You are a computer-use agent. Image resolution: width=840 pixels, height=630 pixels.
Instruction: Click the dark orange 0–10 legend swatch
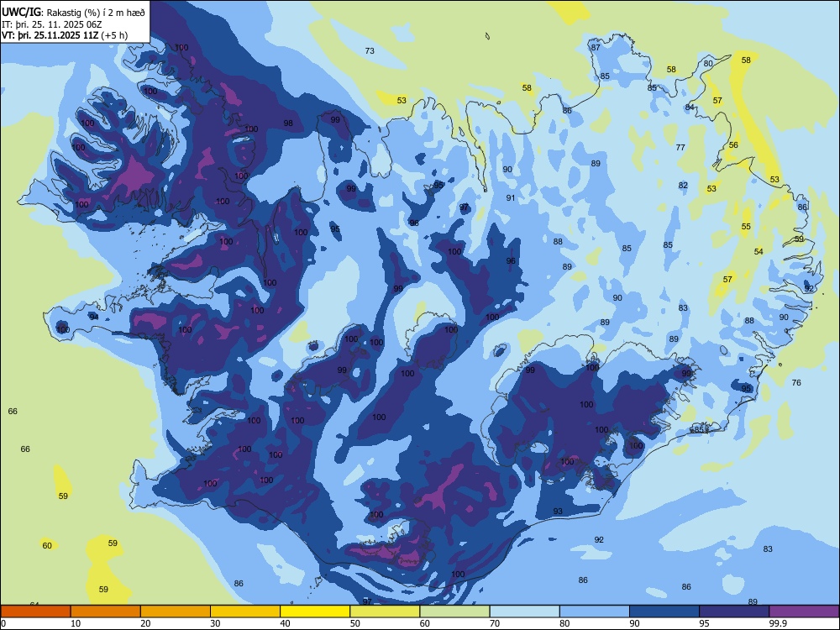[35, 612]
